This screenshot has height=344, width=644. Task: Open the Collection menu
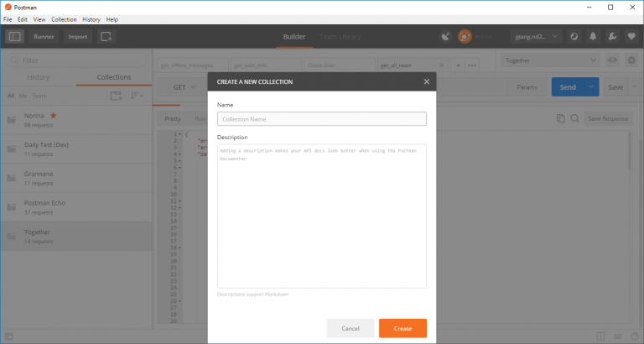click(x=64, y=19)
